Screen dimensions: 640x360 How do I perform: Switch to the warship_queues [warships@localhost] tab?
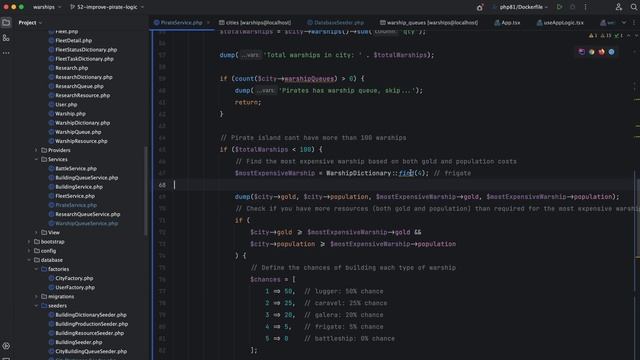tap(429, 23)
